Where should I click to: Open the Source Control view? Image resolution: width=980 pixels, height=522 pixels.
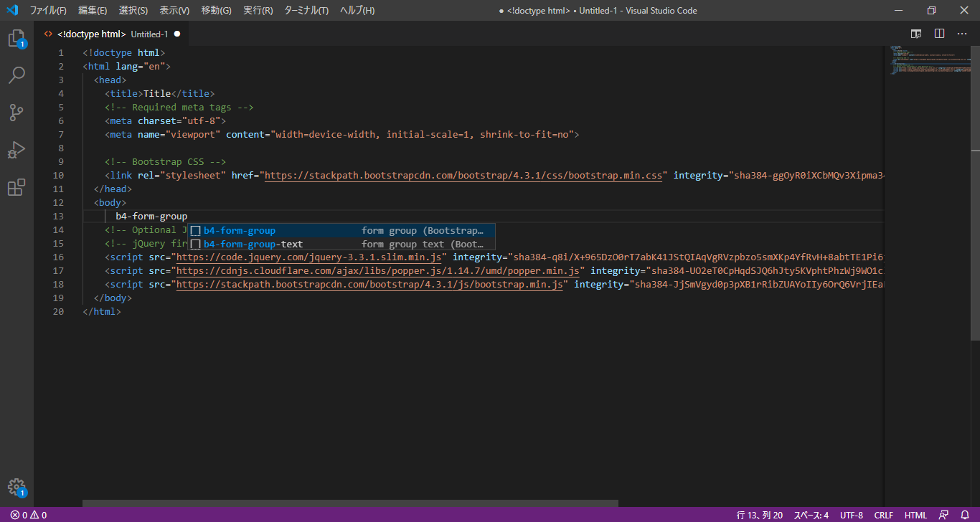tap(17, 112)
